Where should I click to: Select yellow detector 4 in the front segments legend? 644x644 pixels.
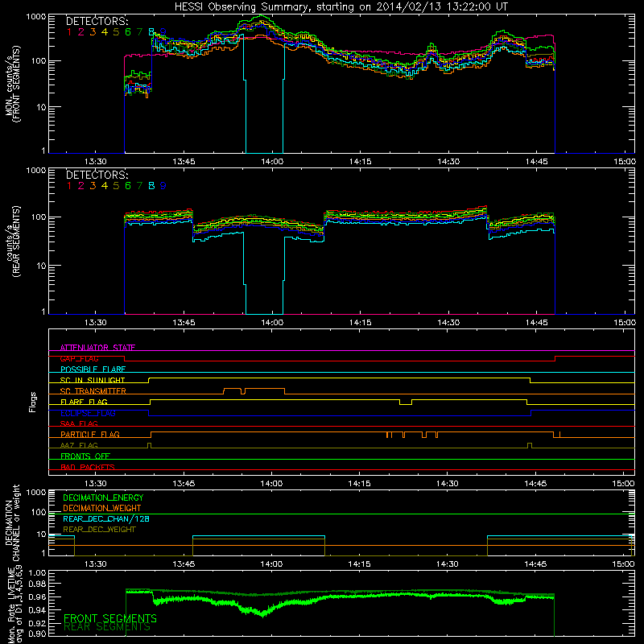pyautogui.click(x=105, y=32)
